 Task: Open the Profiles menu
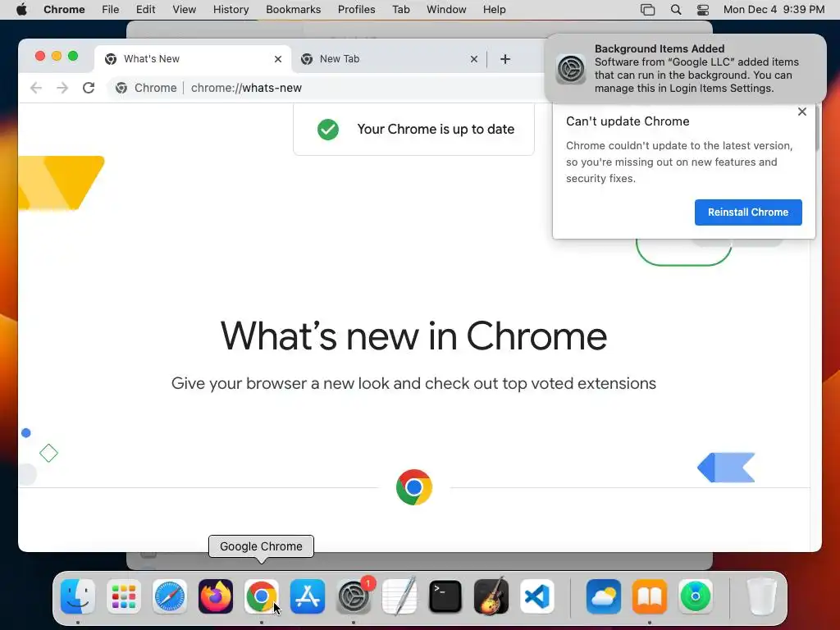click(x=357, y=10)
